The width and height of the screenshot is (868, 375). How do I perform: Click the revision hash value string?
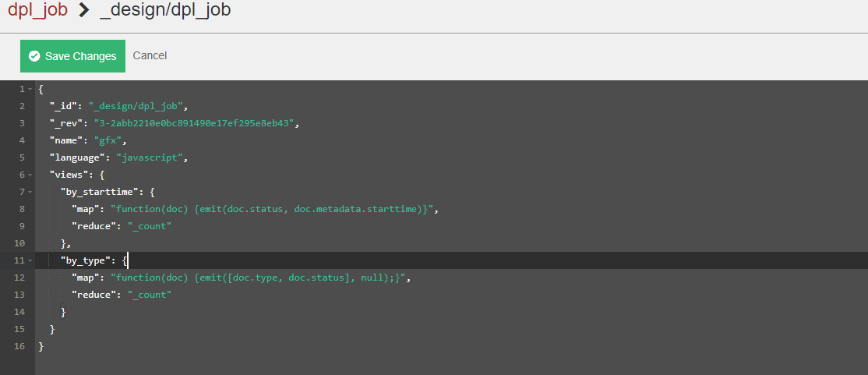(x=194, y=123)
